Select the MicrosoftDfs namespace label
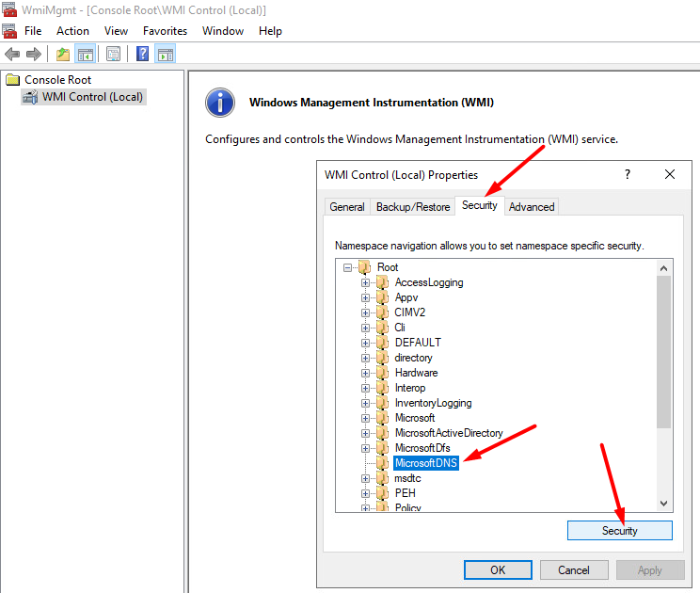 pyautogui.click(x=422, y=448)
